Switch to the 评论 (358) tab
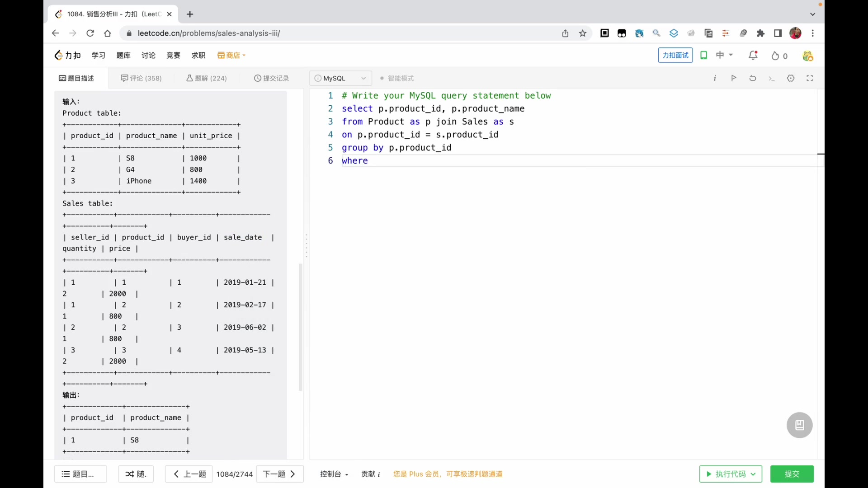The image size is (868, 488). [x=141, y=78]
